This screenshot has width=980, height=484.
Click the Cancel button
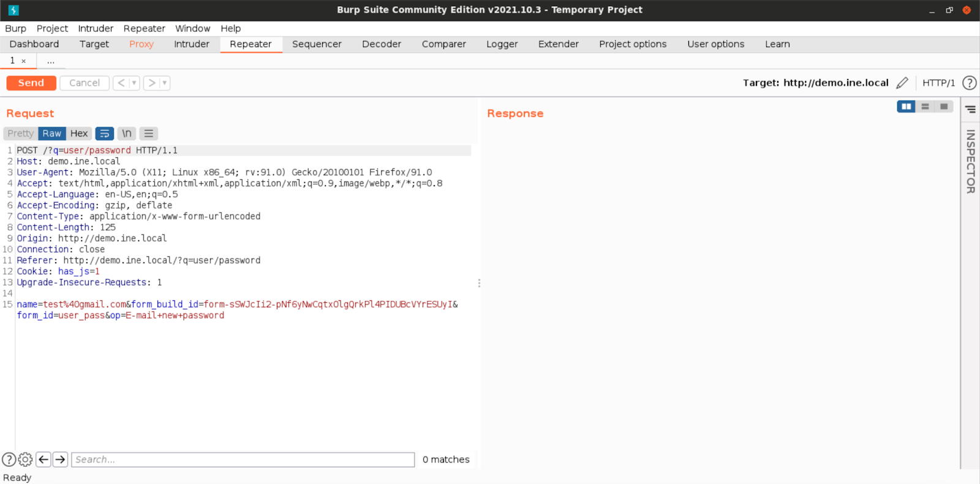click(85, 83)
